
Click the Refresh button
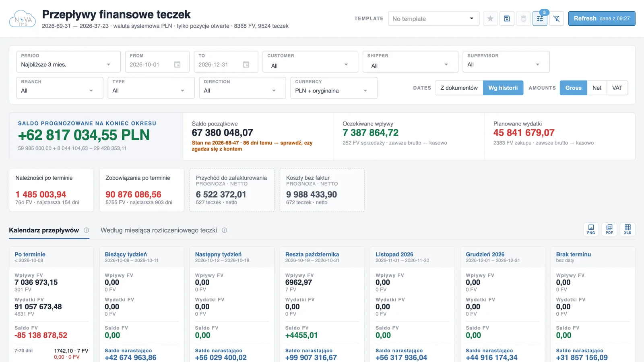[602, 19]
